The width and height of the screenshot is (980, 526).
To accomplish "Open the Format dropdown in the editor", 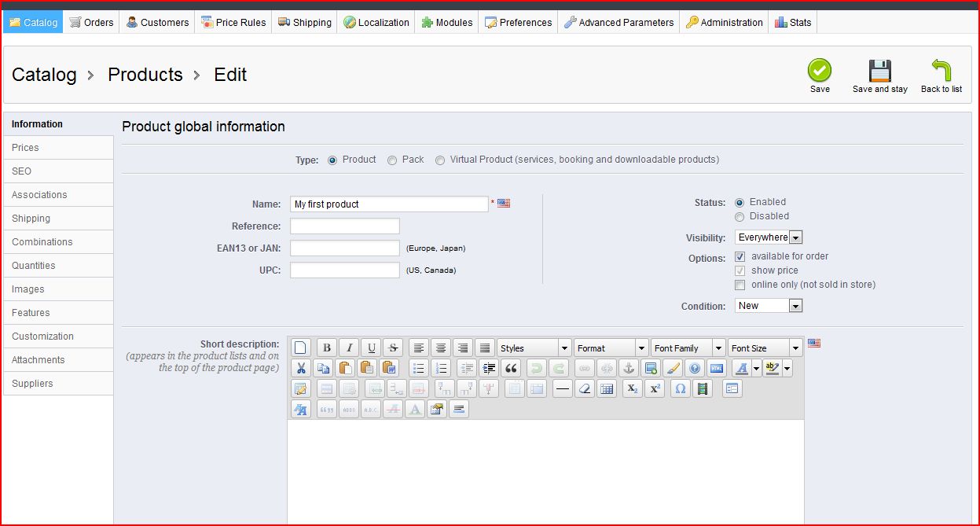I will pos(611,348).
